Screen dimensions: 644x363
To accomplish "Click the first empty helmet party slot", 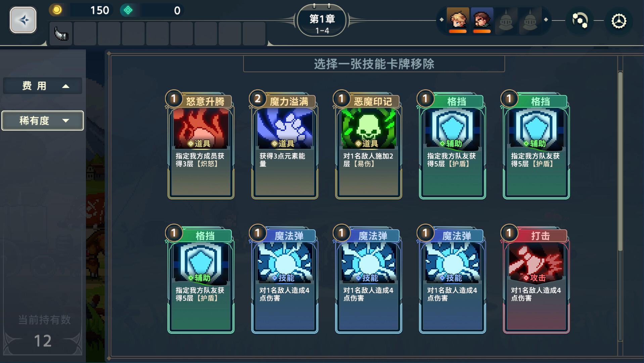I will pyautogui.click(x=506, y=21).
